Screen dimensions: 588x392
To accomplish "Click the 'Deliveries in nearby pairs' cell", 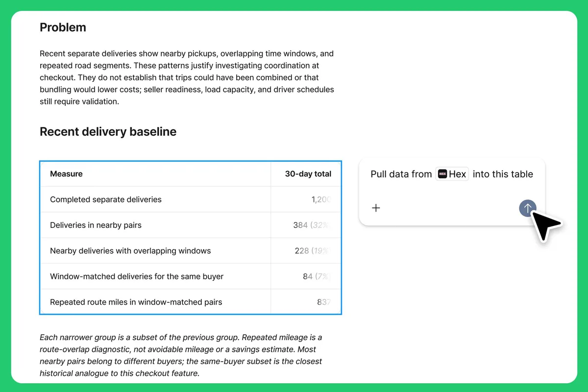I will [155, 225].
